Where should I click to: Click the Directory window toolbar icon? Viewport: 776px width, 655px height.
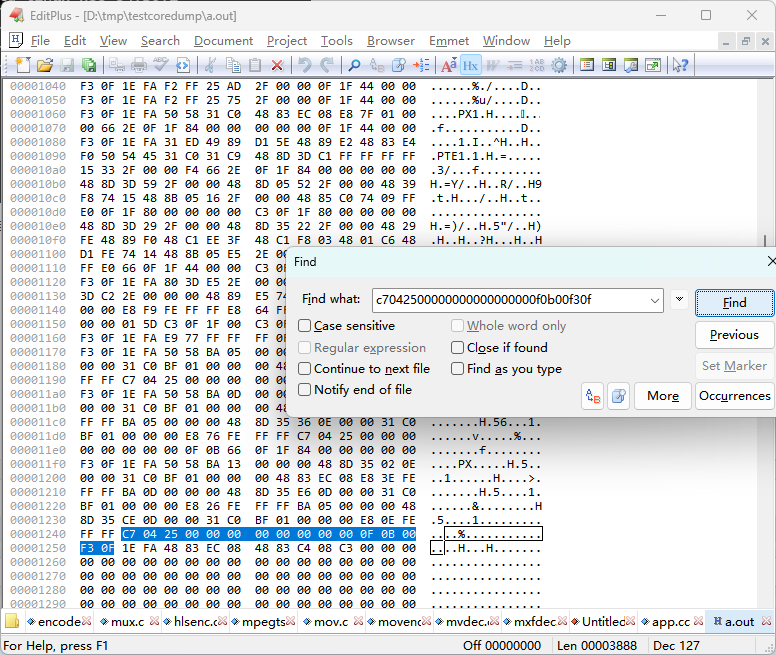click(587, 65)
